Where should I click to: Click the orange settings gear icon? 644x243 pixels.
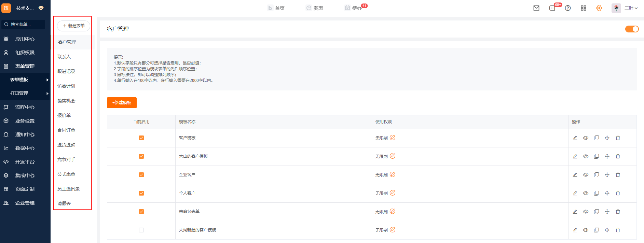[599, 8]
